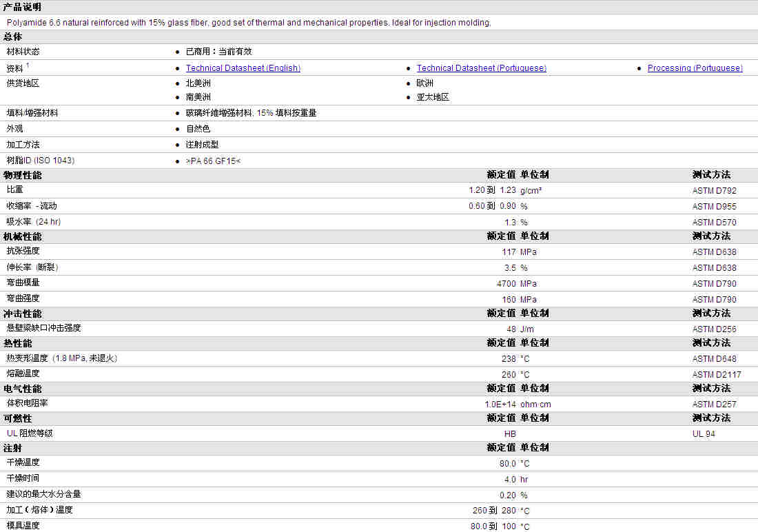The width and height of the screenshot is (758, 532).
Task: Click the 吸水率 (24 hr) row label
Action: click(34, 222)
